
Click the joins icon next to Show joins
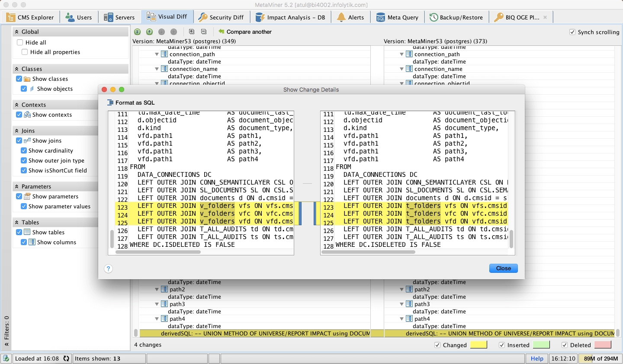click(x=27, y=140)
